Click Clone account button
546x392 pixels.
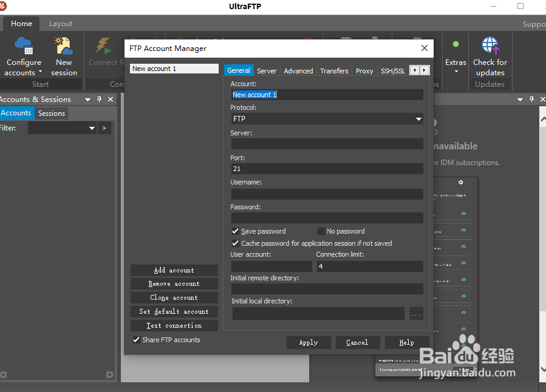click(174, 298)
